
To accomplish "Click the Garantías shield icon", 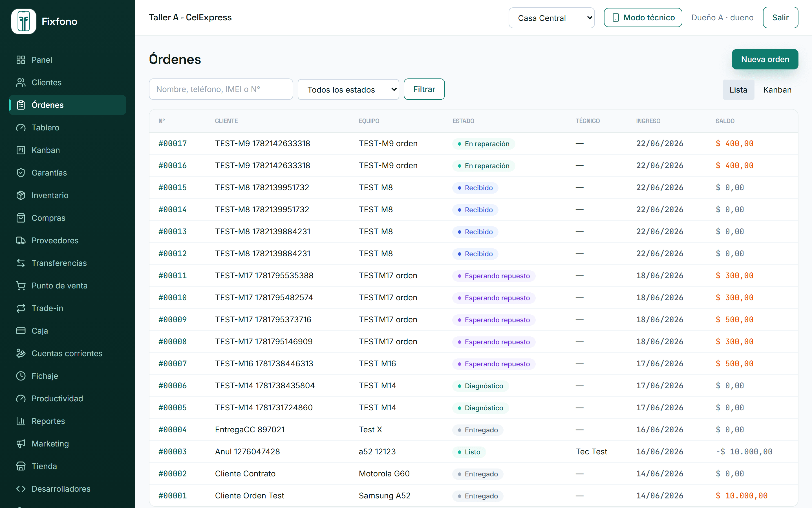I will [21, 173].
